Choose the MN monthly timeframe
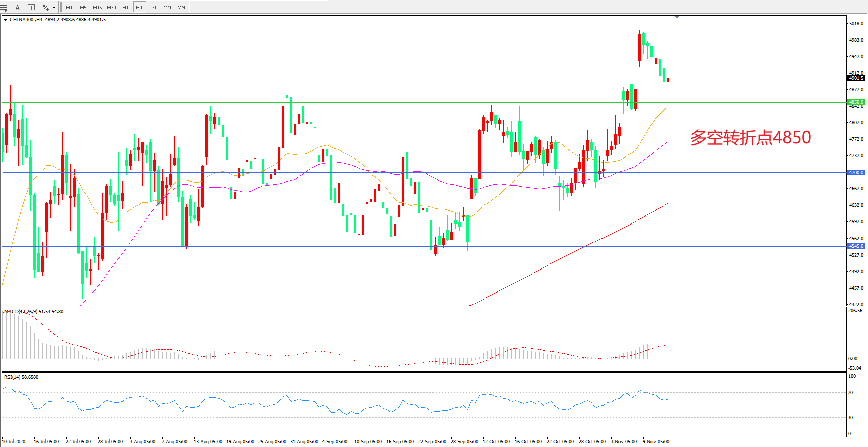868x447 pixels. tap(181, 7)
